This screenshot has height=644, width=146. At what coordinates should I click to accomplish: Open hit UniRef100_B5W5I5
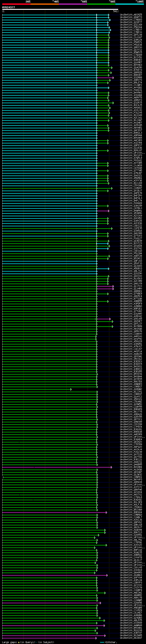pyautogui.click(x=131, y=53)
